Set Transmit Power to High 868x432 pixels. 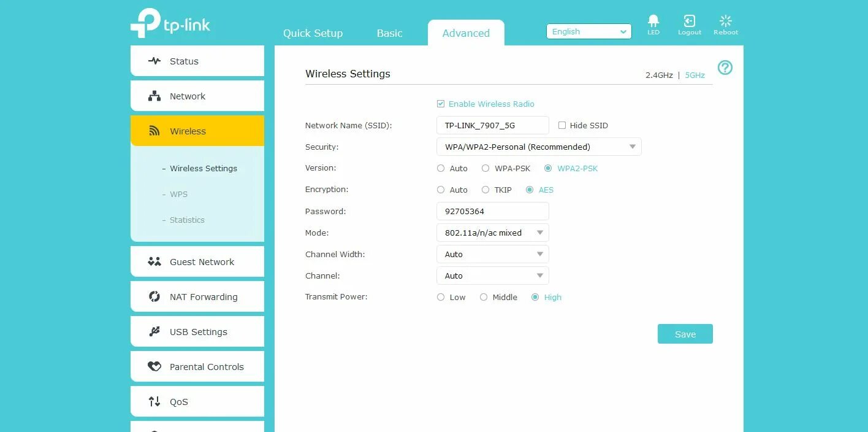click(x=535, y=297)
